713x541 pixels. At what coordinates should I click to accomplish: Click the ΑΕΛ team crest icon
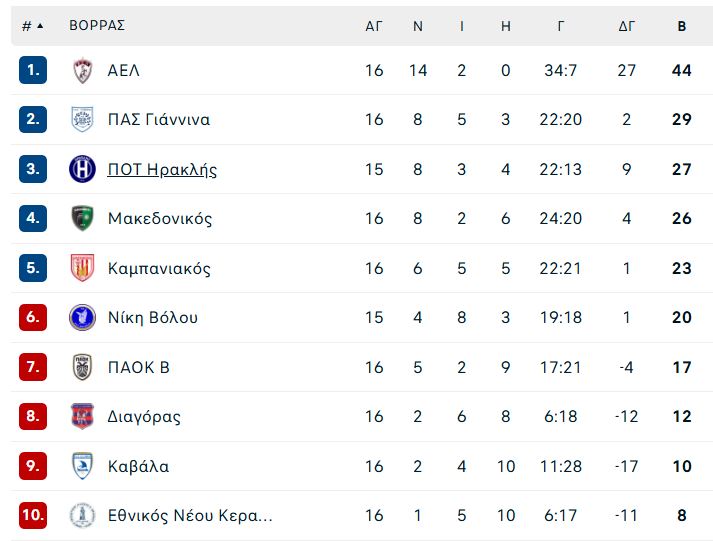click(83, 71)
